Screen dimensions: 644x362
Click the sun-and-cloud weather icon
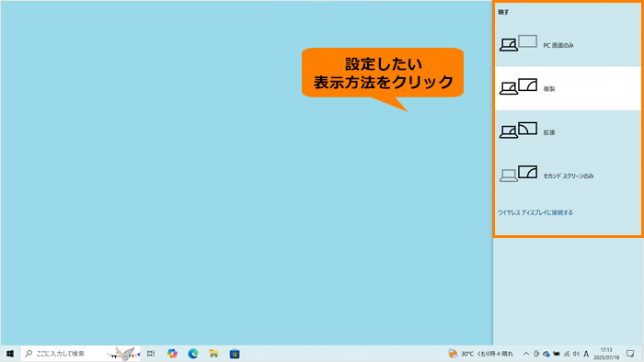(x=453, y=354)
